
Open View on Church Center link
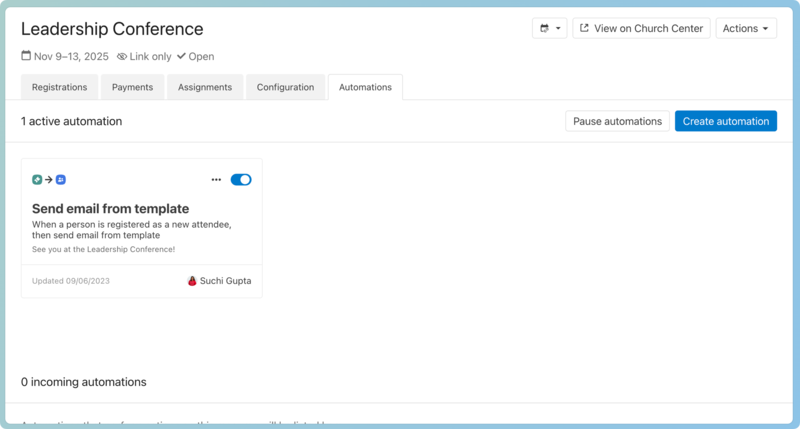[641, 29]
